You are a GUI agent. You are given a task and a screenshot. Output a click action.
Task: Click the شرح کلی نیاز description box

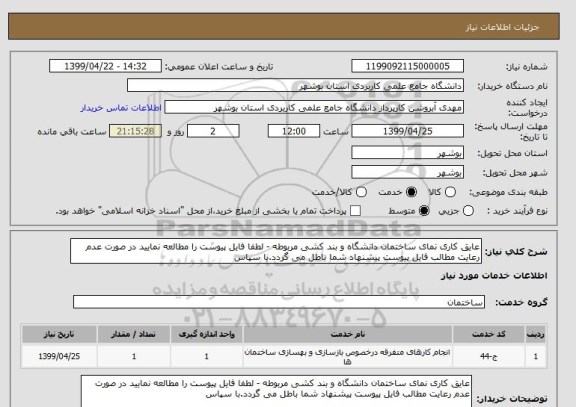276,251
